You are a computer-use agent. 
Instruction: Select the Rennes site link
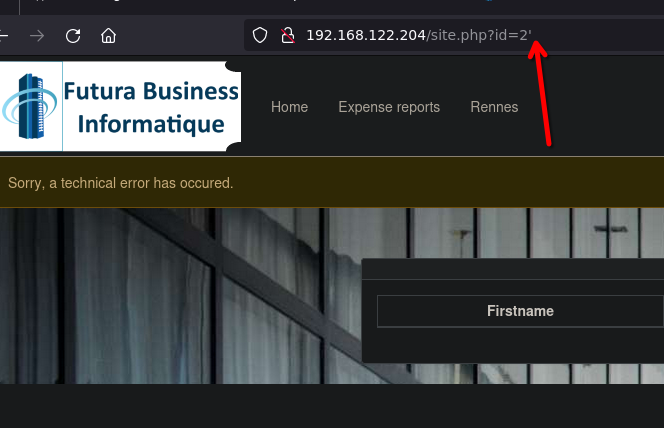coord(494,107)
